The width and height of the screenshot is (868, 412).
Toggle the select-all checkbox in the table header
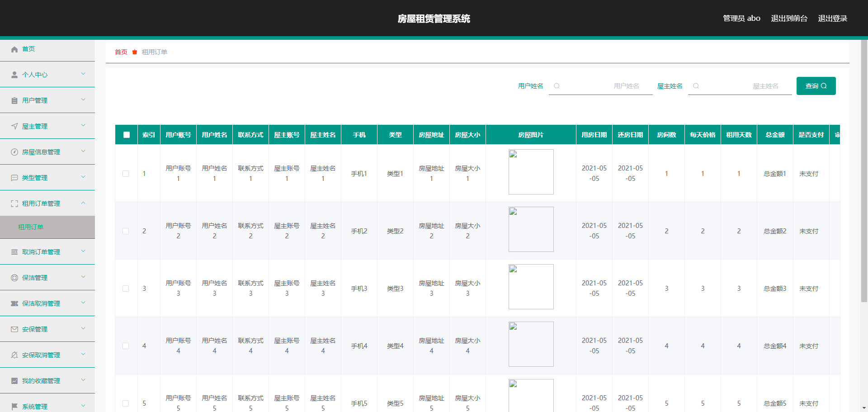[127, 135]
